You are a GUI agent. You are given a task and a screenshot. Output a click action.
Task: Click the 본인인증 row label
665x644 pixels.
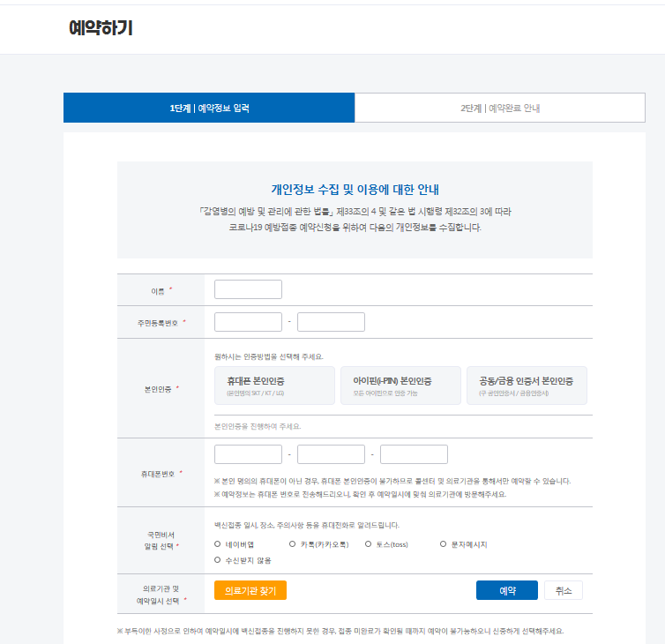click(158, 389)
